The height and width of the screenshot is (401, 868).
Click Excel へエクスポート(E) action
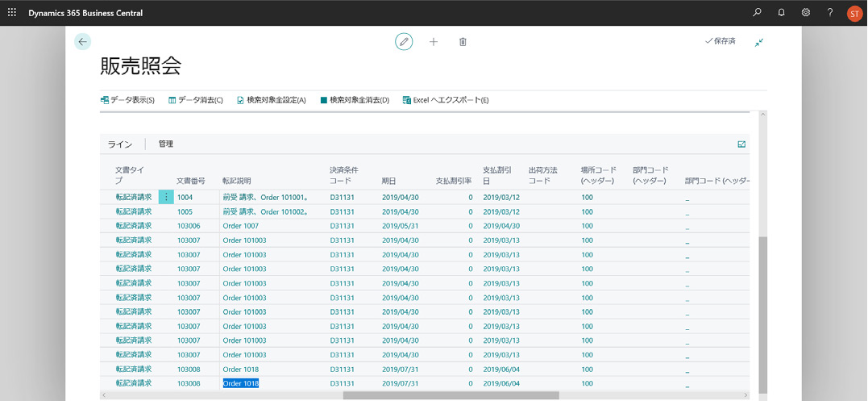point(446,100)
